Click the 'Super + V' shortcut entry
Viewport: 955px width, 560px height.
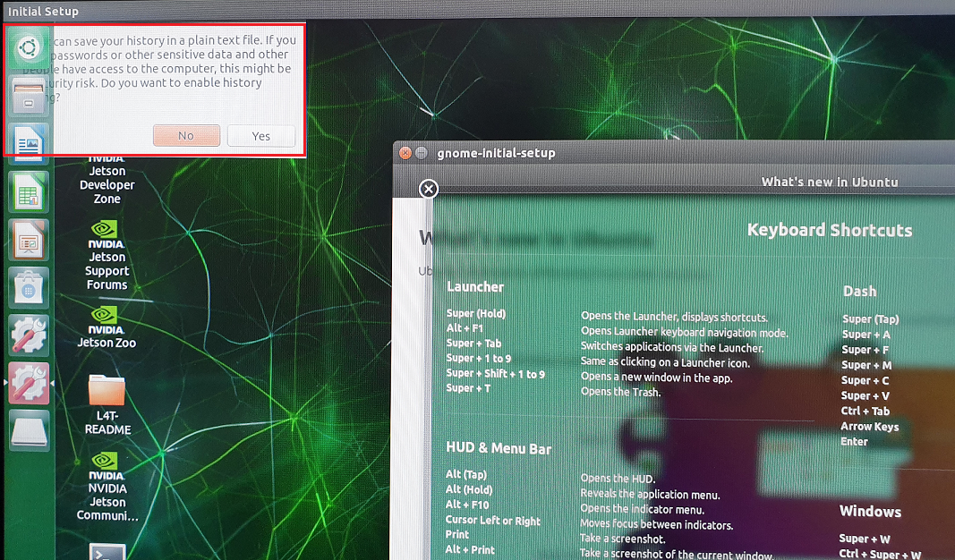865,395
